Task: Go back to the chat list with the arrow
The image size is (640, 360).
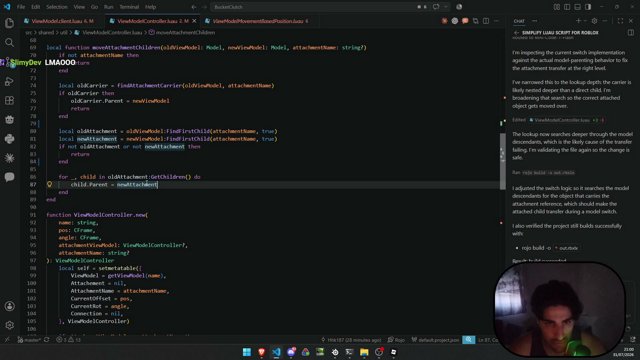Action: point(516,33)
